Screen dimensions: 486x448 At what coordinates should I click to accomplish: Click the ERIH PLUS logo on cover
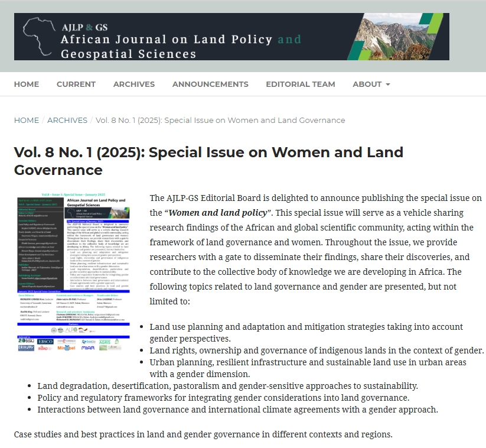pyautogui.click(x=26, y=348)
